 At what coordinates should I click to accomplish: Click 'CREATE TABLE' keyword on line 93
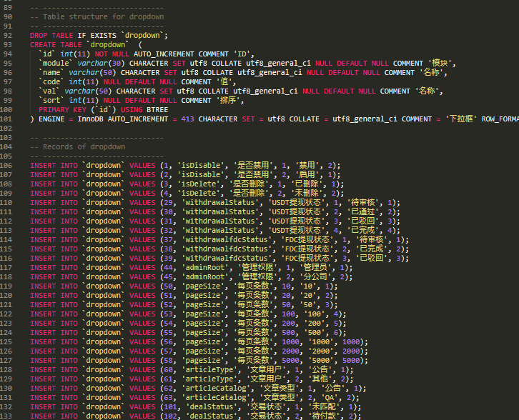click(x=56, y=45)
